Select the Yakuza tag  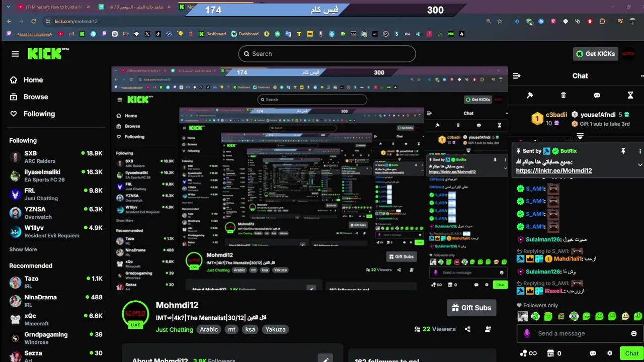275,329
